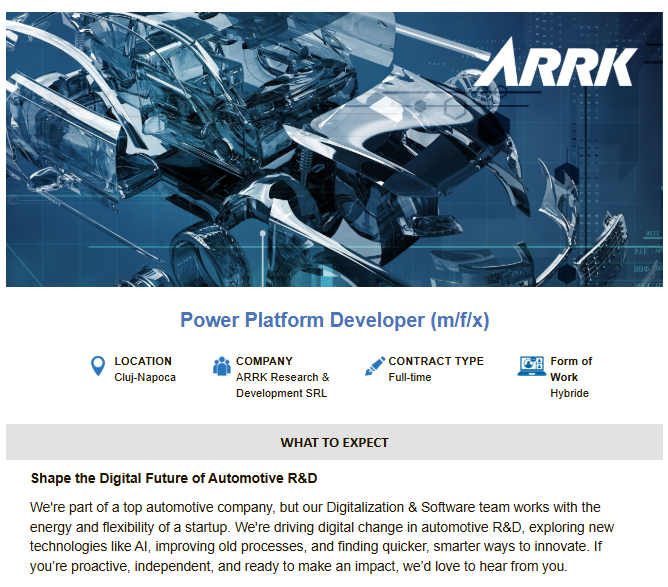Click the ARRK logo in the banner
668x587 pixels.
555,64
